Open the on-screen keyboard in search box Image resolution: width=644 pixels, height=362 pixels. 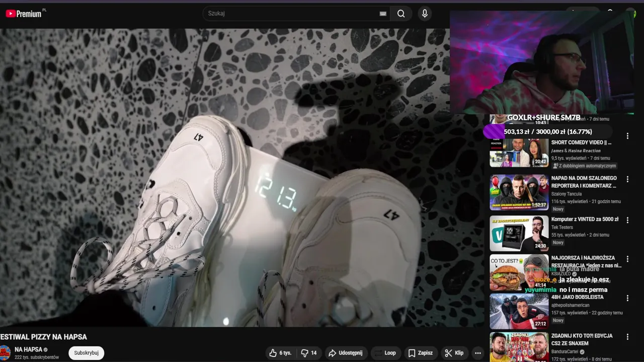tap(383, 14)
